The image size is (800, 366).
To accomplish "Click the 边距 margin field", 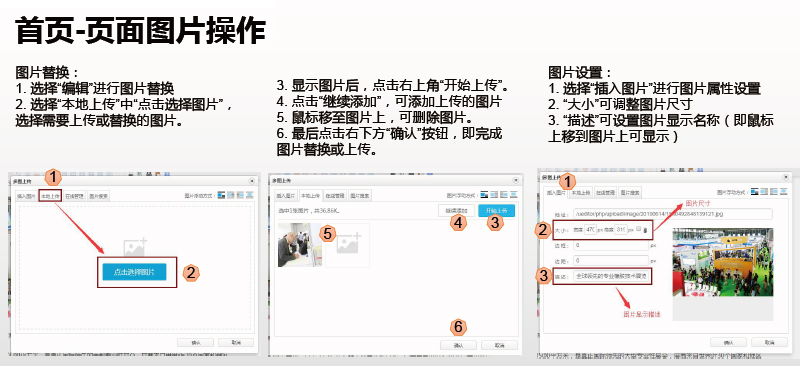I will click(610, 260).
